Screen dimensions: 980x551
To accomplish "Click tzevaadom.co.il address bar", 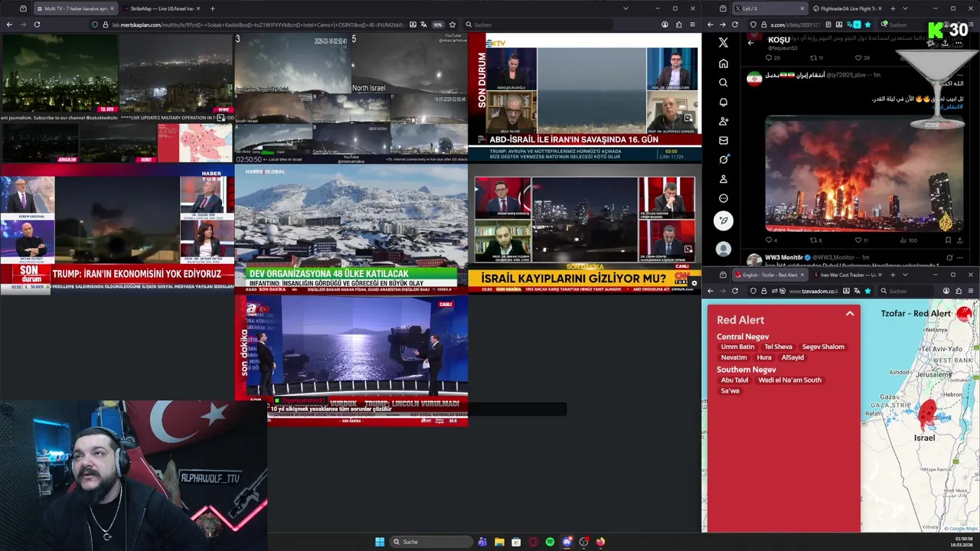I will pos(810,291).
